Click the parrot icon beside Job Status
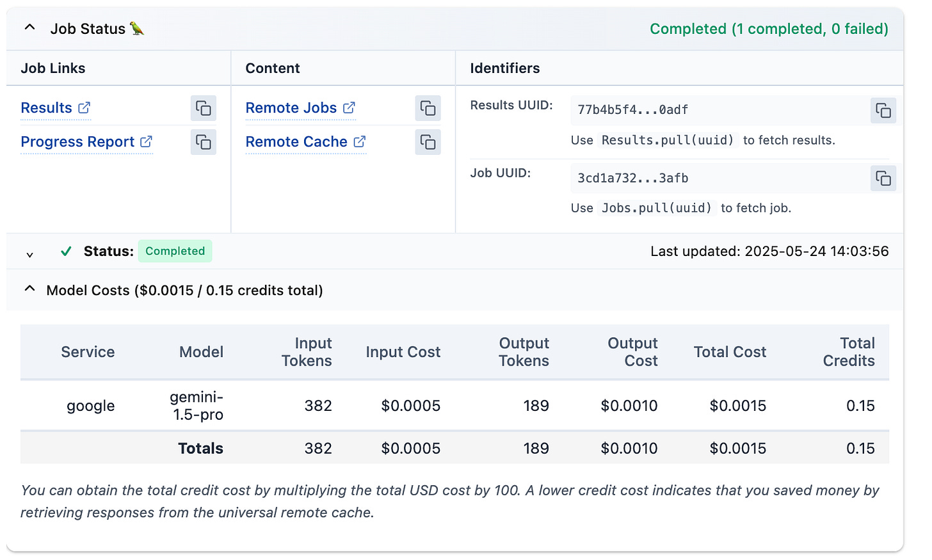 tap(137, 29)
